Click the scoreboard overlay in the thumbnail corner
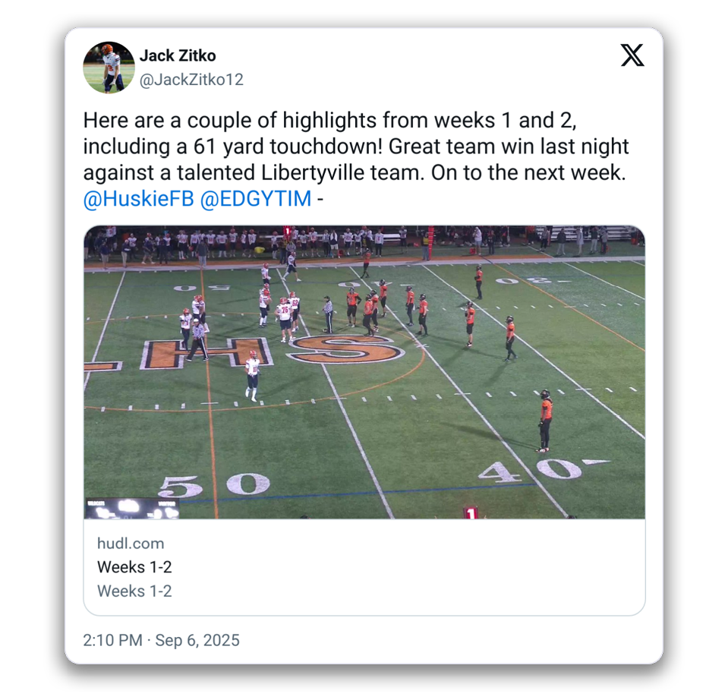 [x=132, y=508]
